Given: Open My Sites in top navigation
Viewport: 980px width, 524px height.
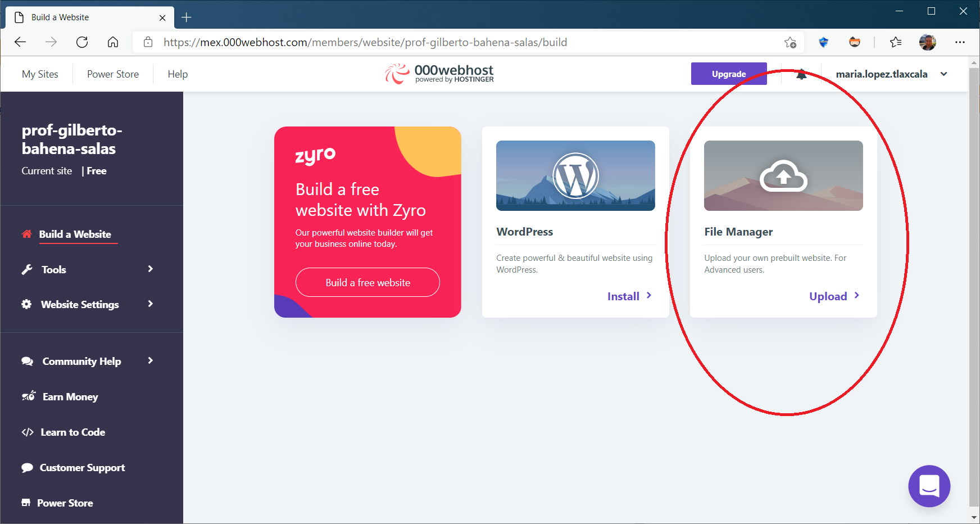Looking at the screenshot, I should point(40,74).
